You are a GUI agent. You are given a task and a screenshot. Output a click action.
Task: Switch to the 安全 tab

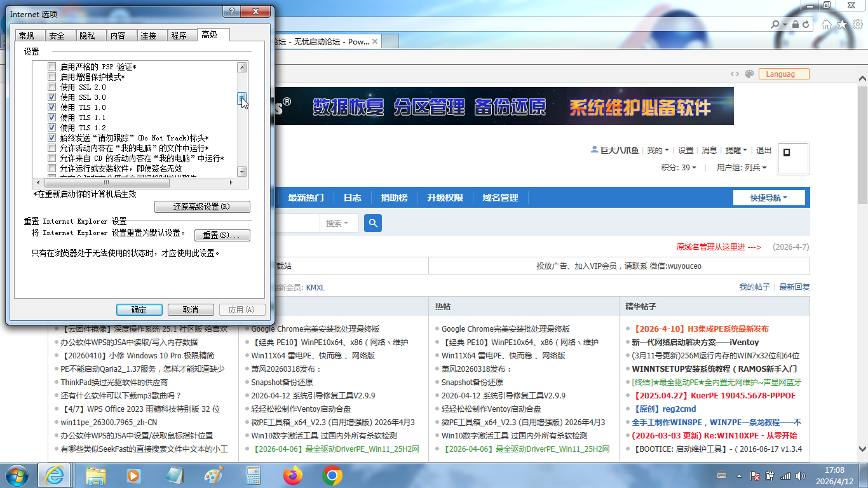click(57, 36)
